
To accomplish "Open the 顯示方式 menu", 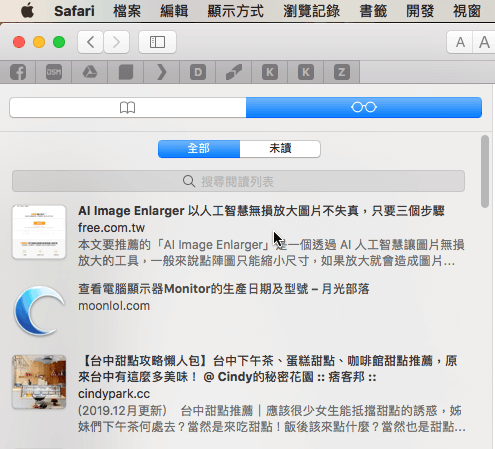I will [235, 11].
